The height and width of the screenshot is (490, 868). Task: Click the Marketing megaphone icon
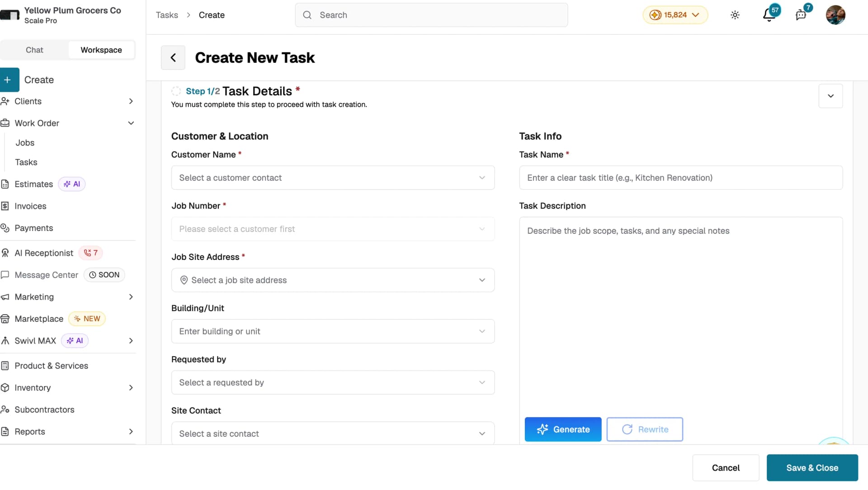(x=5, y=297)
